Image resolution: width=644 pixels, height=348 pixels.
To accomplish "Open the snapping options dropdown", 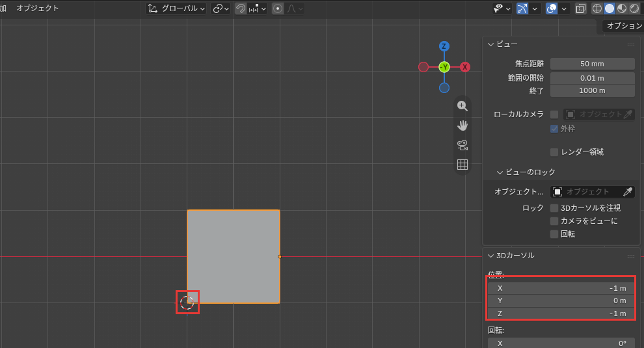I will [258, 8].
